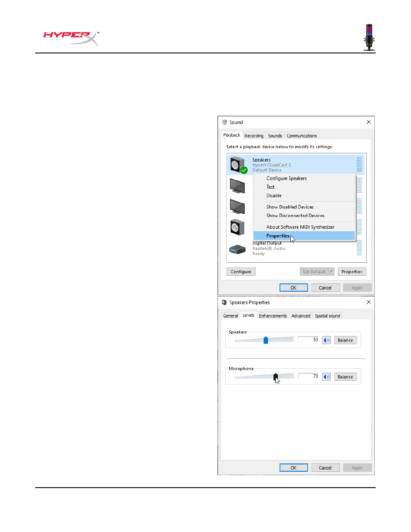Choose Test in the context menu
The image size is (411, 532).
(304, 187)
